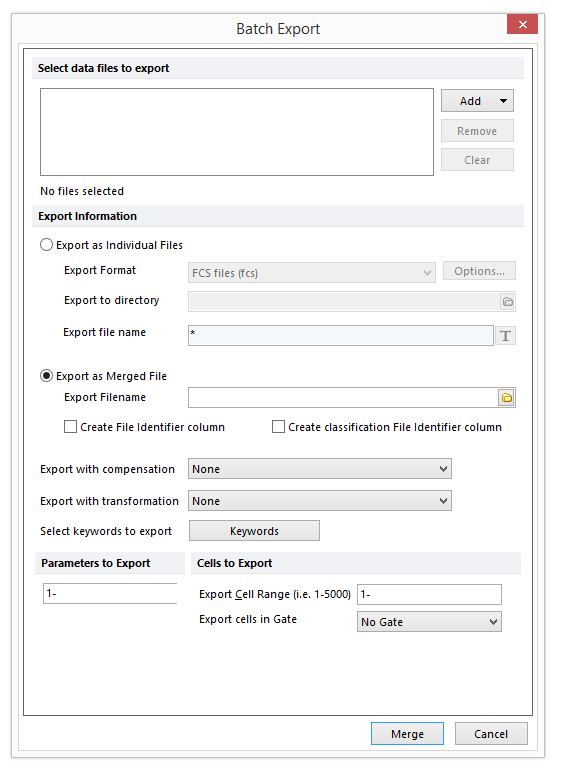Click the Keywords button

click(254, 531)
